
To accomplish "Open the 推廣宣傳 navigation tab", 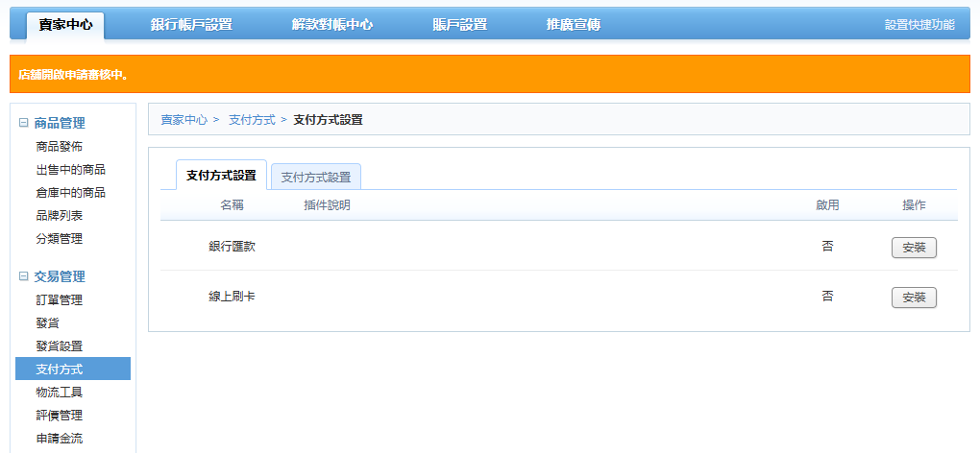I will pos(573,25).
